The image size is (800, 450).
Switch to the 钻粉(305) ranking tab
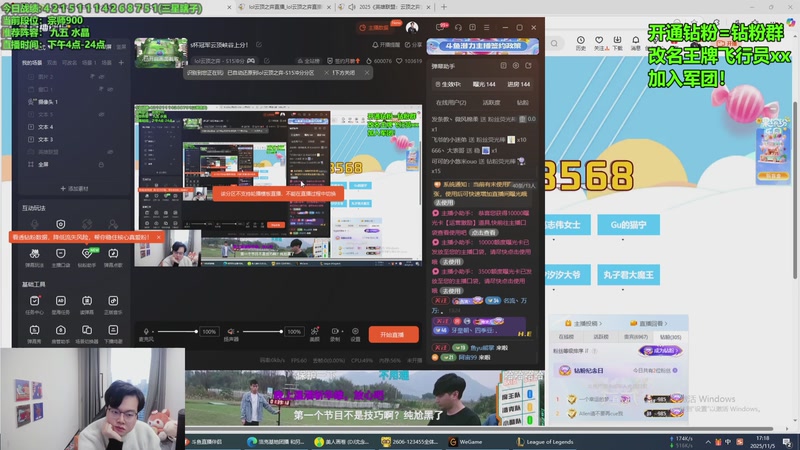[x=670, y=337]
